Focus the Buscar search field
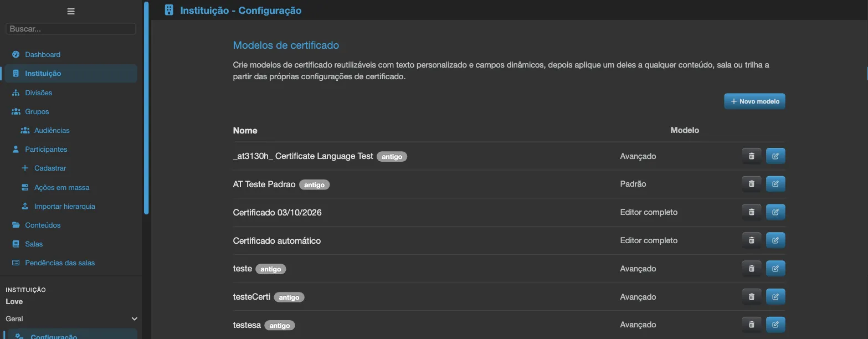Viewport: 868px width, 339px height. (x=71, y=29)
